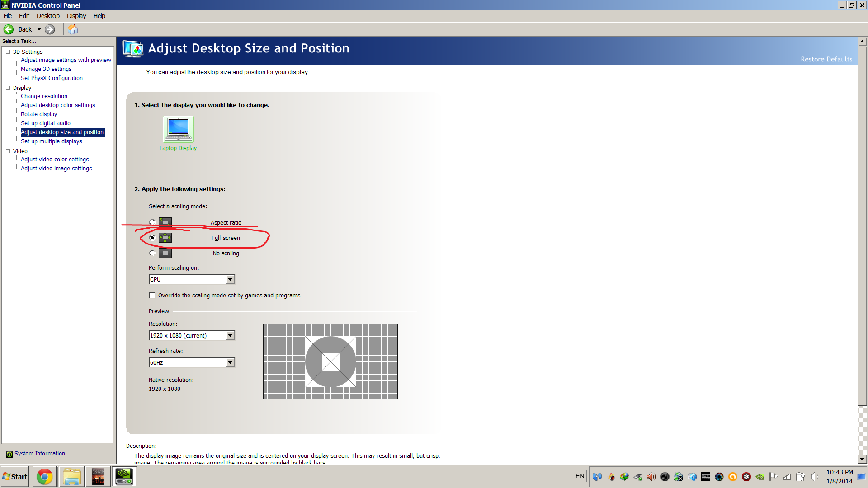This screenshot has width=868, height=488.
Task: Collapse the 3D Settings tree node
Action: pos(8,52)
